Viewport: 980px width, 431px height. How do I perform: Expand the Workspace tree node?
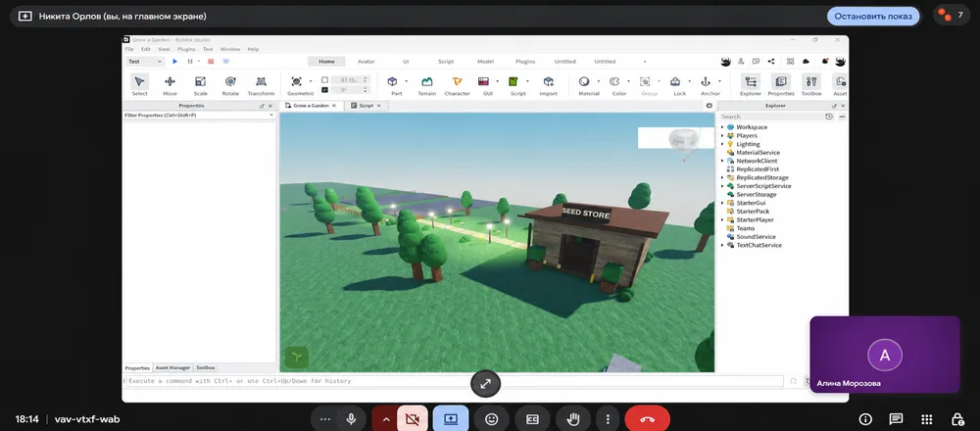coord(722,127)
